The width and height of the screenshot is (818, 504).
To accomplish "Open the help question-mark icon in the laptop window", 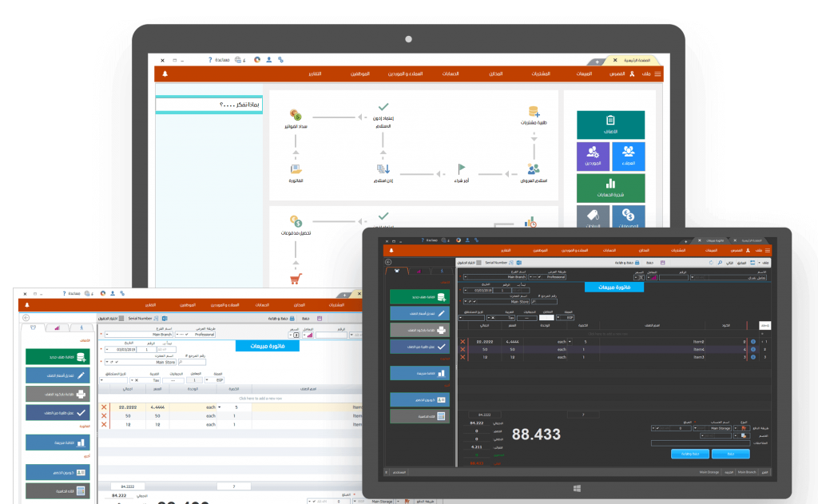I will pyautogui.click(x=210, y=60).
